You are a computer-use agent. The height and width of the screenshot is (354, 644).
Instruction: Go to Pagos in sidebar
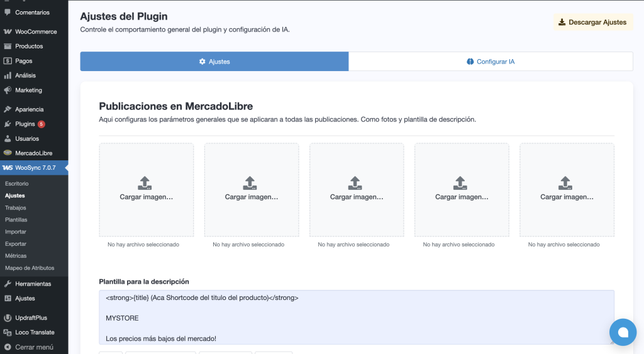point(34,61)
